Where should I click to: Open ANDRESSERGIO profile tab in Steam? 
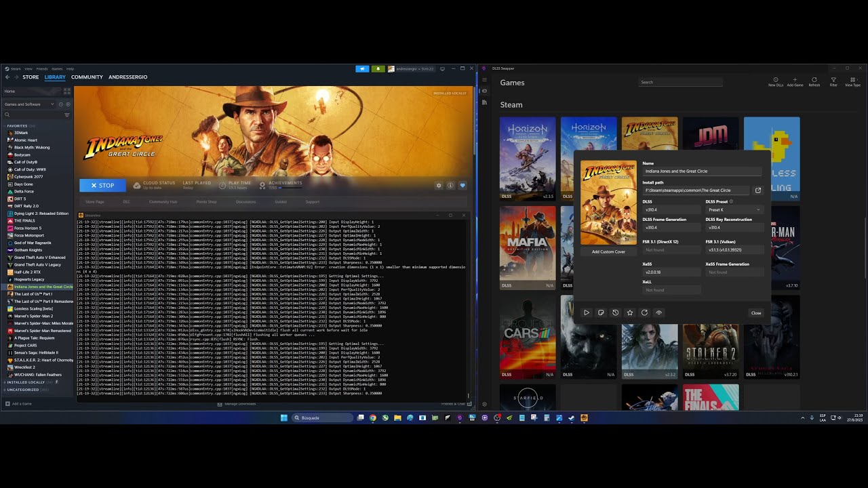click(127, 77)
